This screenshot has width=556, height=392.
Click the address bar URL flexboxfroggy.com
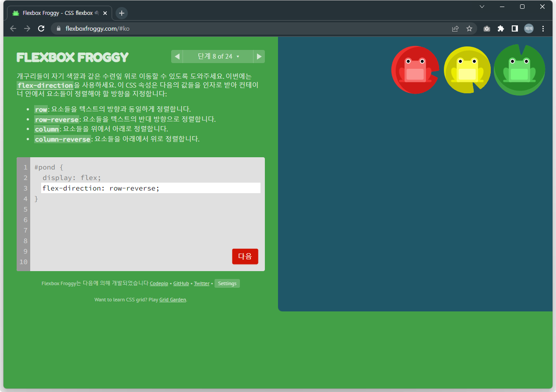tap(97, 28)
